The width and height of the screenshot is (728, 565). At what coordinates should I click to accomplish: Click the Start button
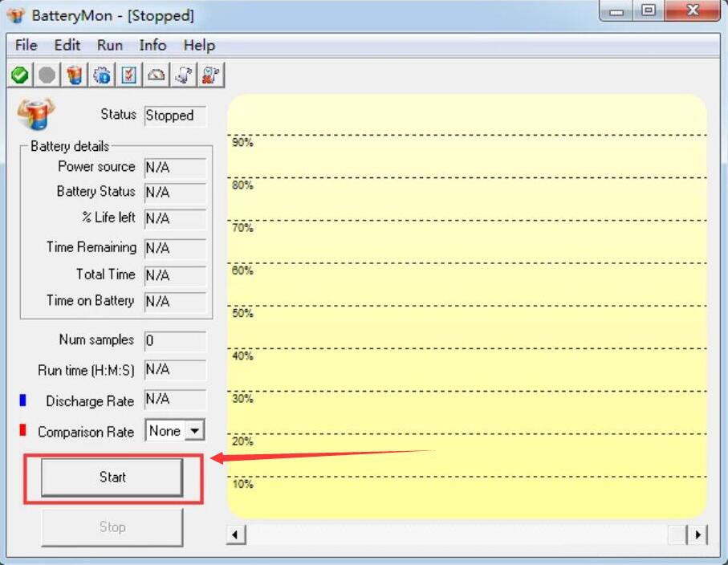point(112,478)
